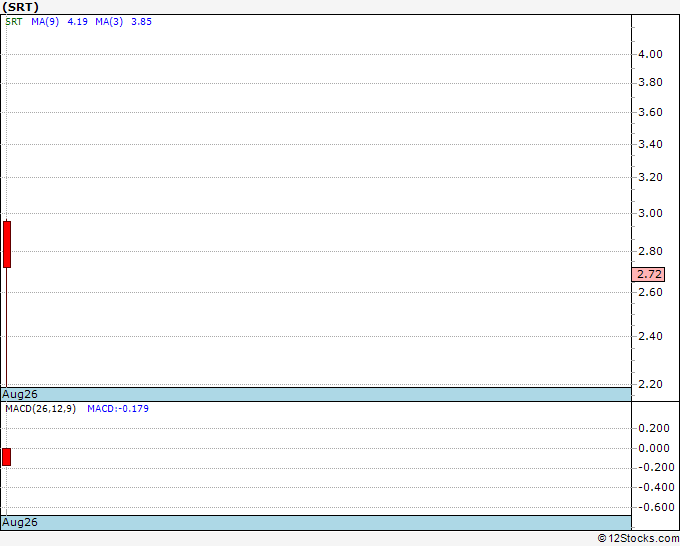Open the 12Stocks.com copyright link
This screenshot has height=546, width=680.
(638, 538)
